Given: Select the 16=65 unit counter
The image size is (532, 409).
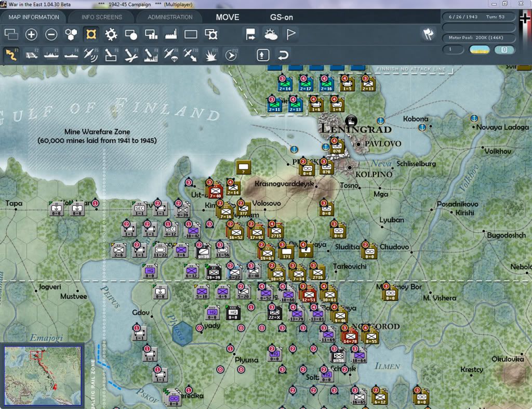Looking at the screenshot, I should point(359,397).
